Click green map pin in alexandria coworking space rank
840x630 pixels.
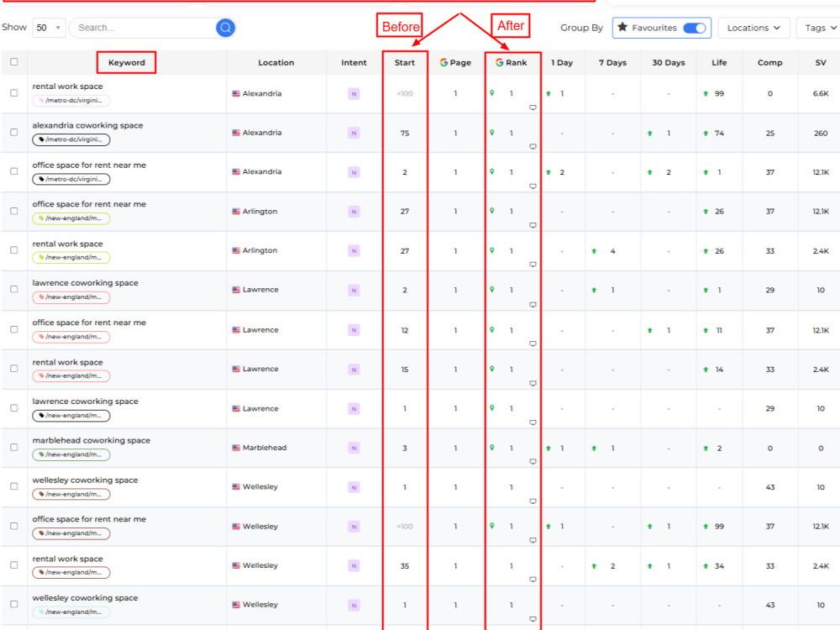pos(491,133)
